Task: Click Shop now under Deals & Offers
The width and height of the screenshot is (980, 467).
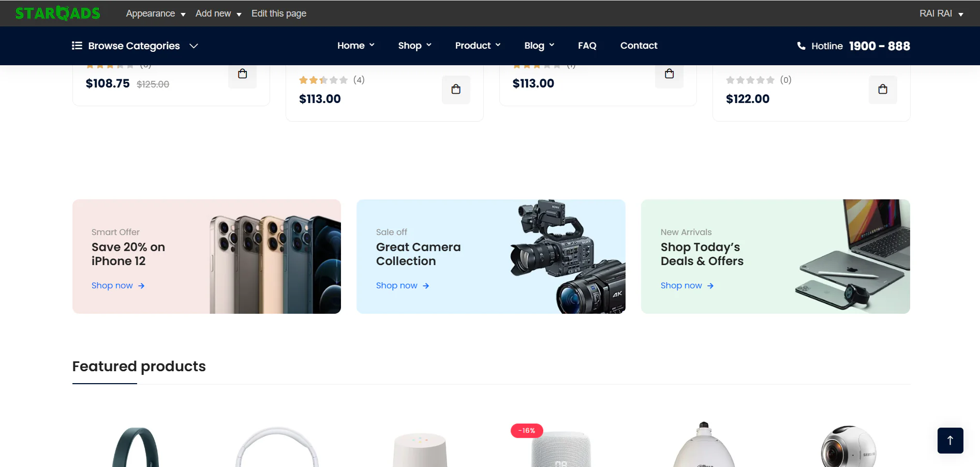Action: tap(681, 286)
